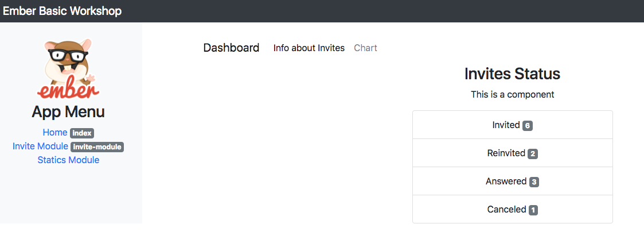Viewport: 644px width, 243px height.
Task: Click the invite-module badge
Action: (97, 147)
